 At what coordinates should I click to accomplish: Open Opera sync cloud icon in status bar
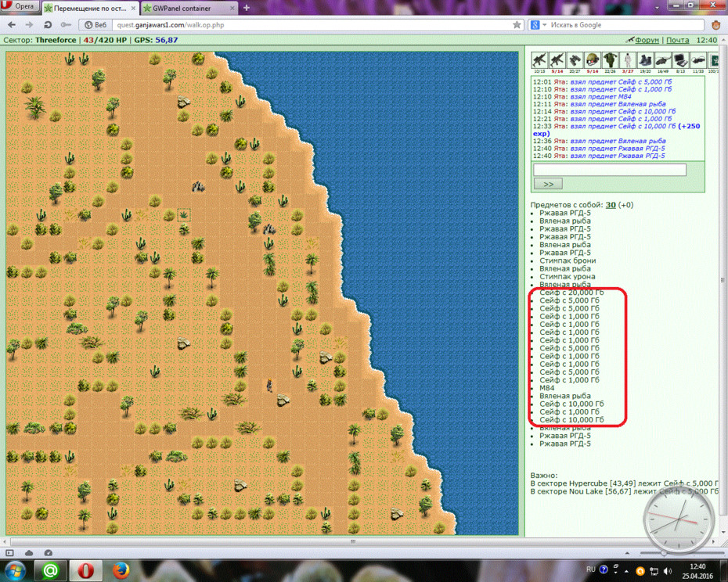(29, 553)
